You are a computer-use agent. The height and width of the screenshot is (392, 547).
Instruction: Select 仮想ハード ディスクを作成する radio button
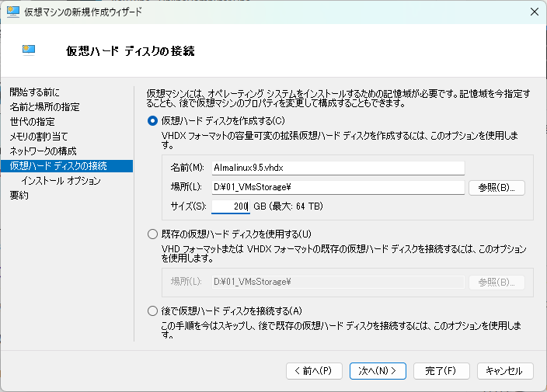click(152, 120)
